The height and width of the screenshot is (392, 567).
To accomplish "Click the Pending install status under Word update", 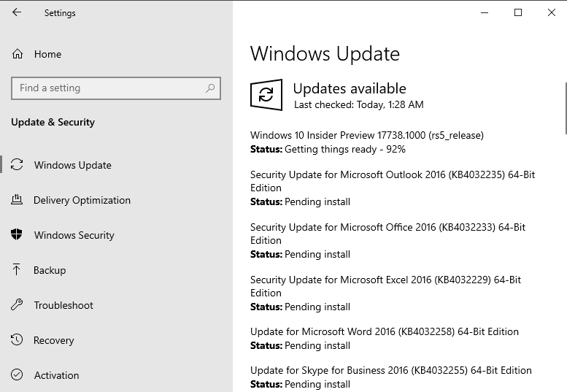I will pos(317,346).
